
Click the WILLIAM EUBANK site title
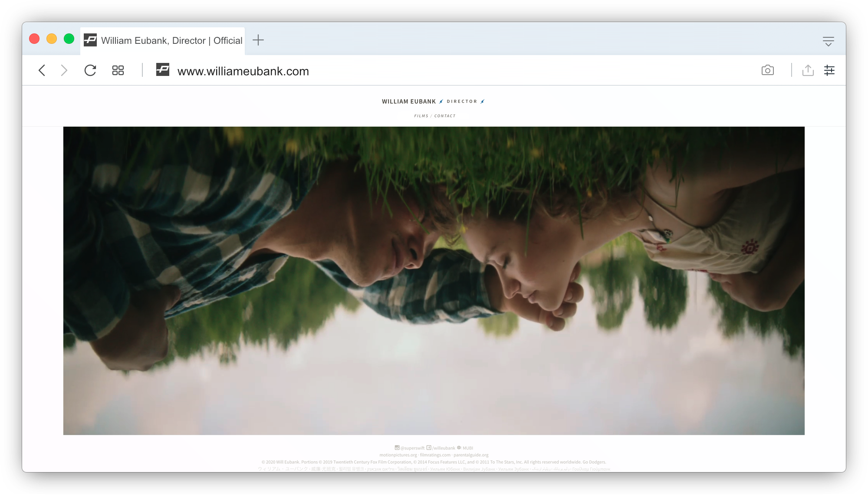[409, 102]
